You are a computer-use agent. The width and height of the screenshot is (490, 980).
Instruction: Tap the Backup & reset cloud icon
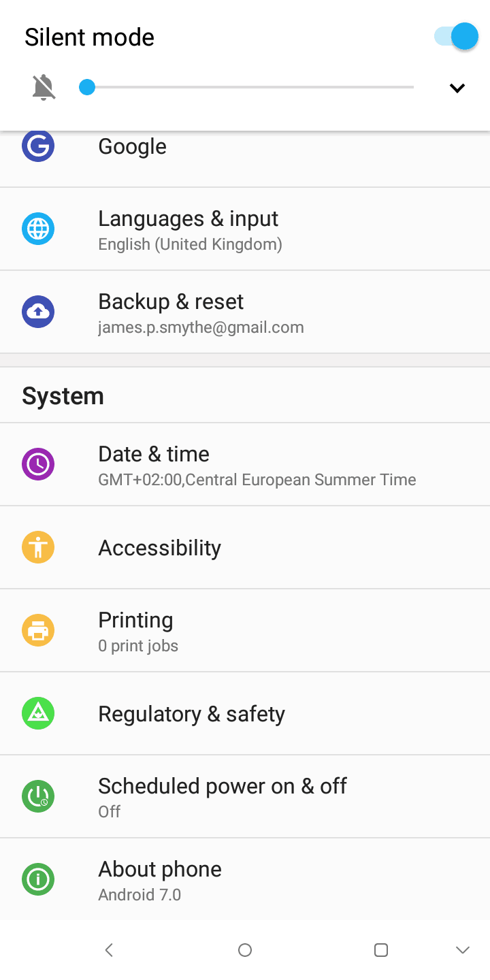(38, 312)
